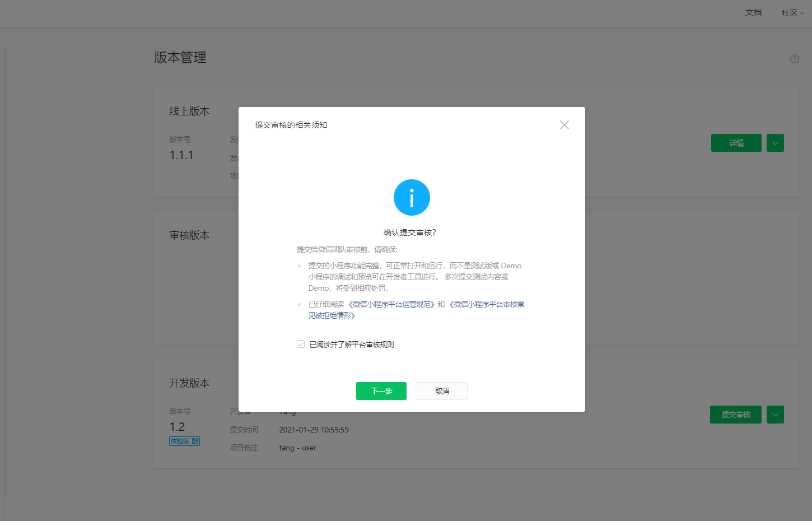Click the 取消 button
The width and height of the screenshot is (812, 521).
[x=442, y=391]
